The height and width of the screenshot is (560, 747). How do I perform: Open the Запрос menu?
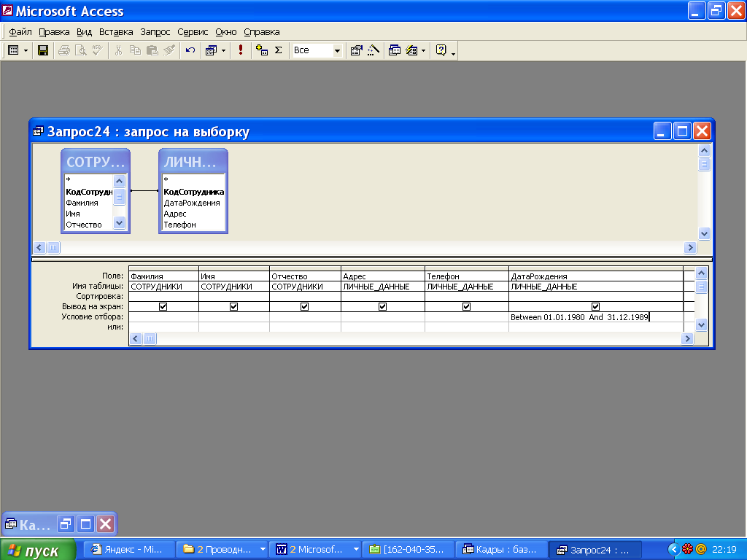click(155, 32)
